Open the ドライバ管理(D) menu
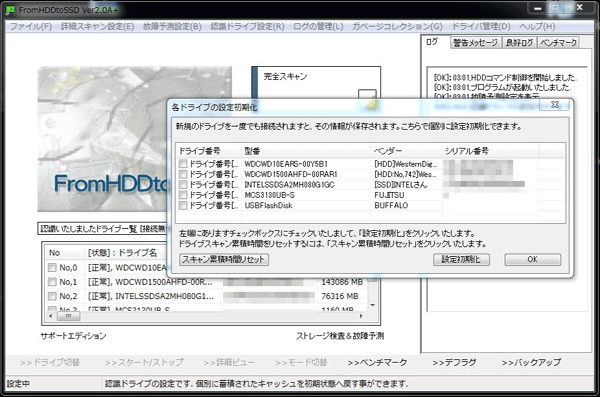 [x=481, y=26]
